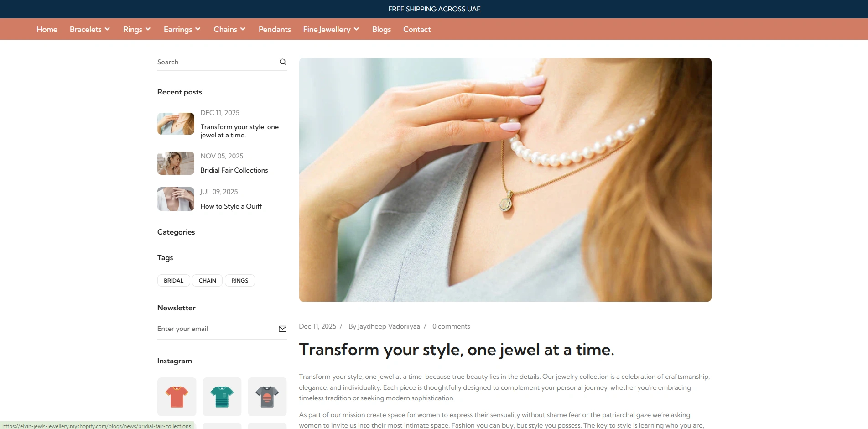The height and width of the screenshot is (429, 868).
Task: Open the Blogs menu item
Action: [381, 29]
